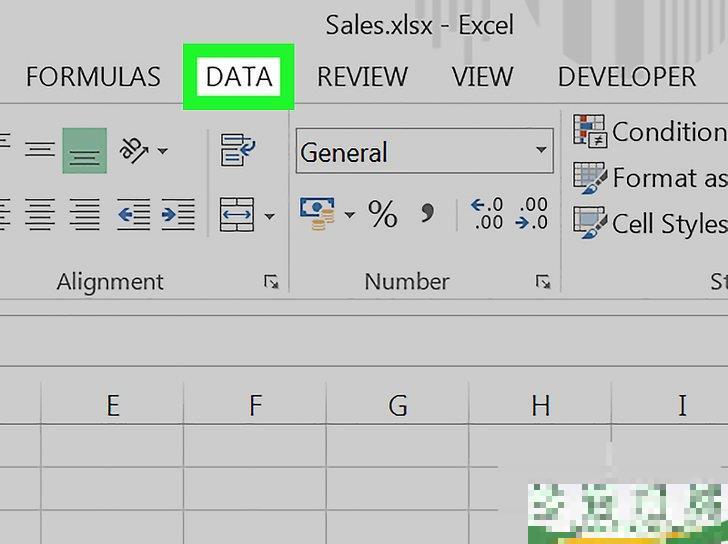The height and width of the screenshot is (544, 728).
Task: Open the Alignment group dialog launcher
Action: (x=271, y=283)
